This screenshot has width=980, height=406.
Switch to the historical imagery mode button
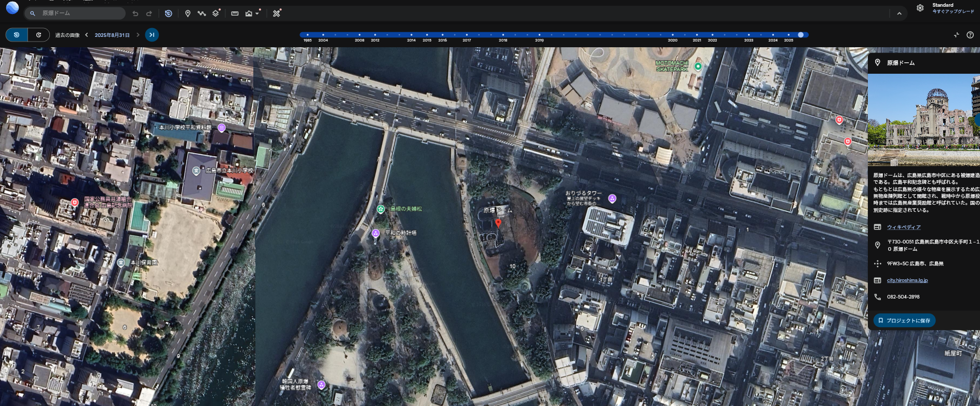[x=17, y=35]
